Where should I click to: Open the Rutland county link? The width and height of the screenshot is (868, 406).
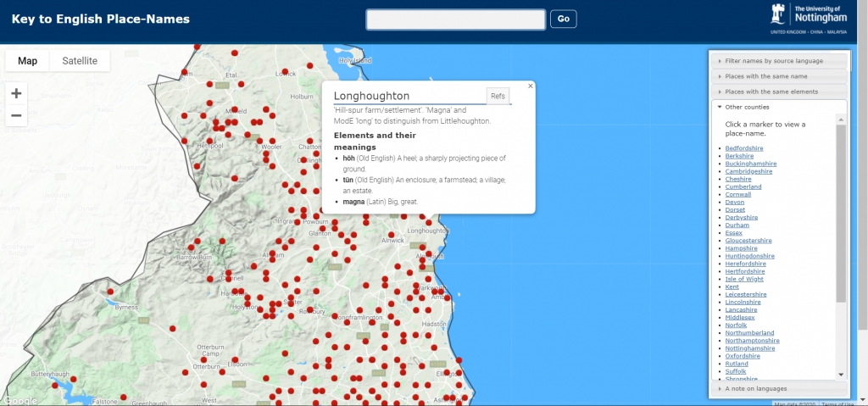point(737,364)
